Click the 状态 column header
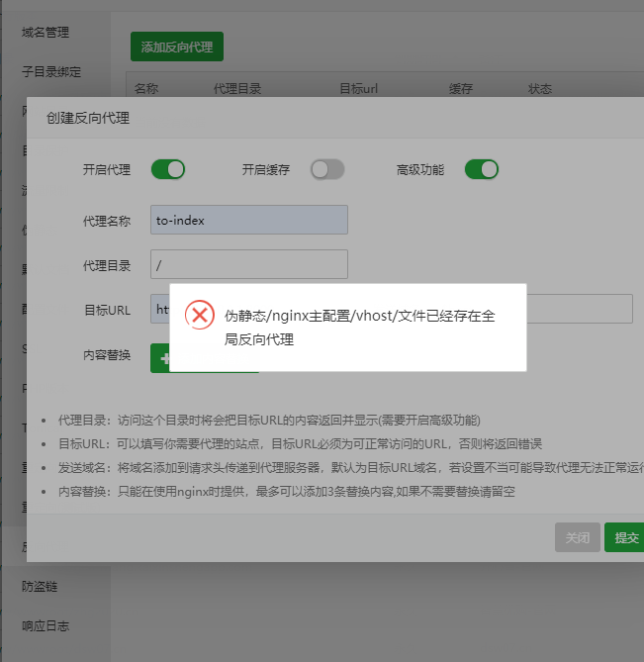The image size is (644, 662). tap(540, 89)
